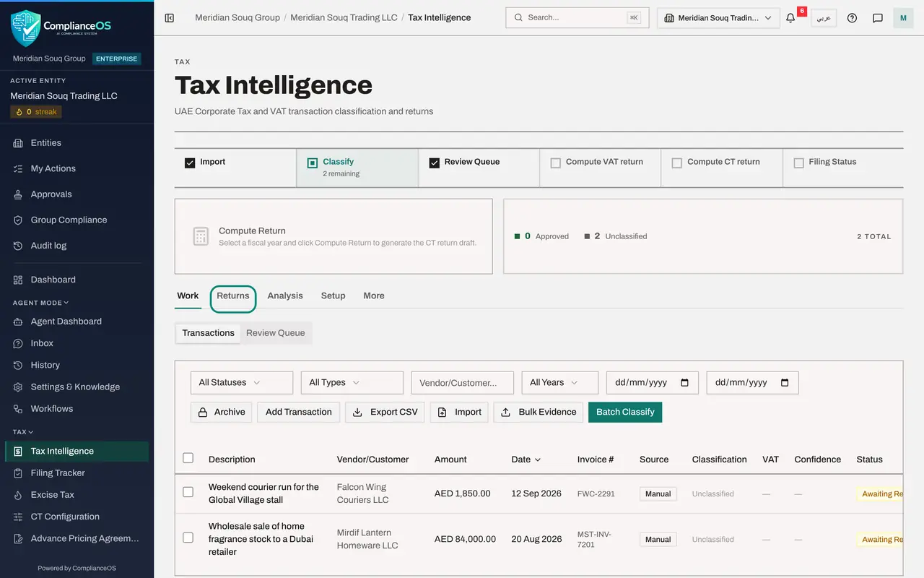924x578 pixels.
Task: Tick the checkbox for Weekend courier run row
Action: 188,492
